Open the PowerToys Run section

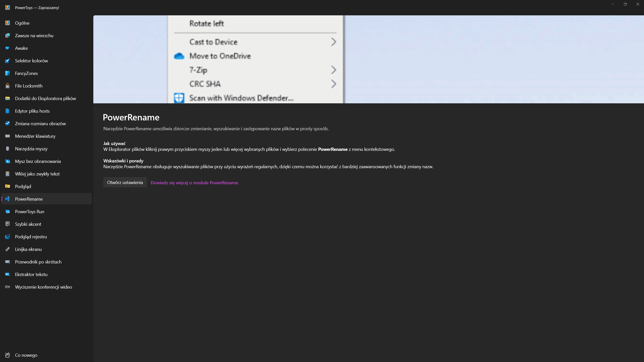pos(30,211)
